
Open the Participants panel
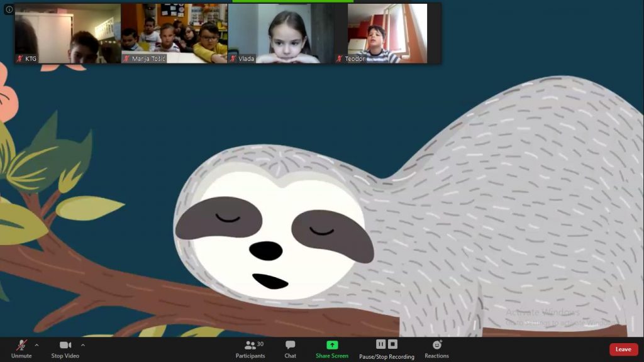click(x=250, y=345)
